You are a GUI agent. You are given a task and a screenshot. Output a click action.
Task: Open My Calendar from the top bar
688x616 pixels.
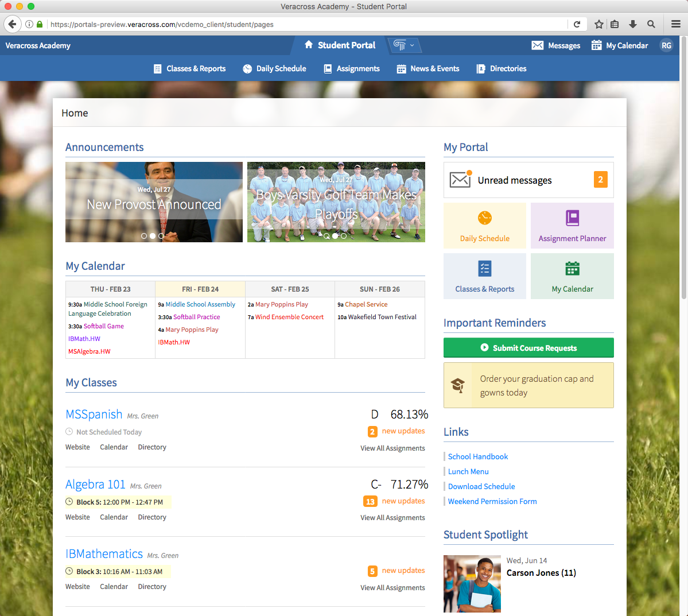[620, 45]
